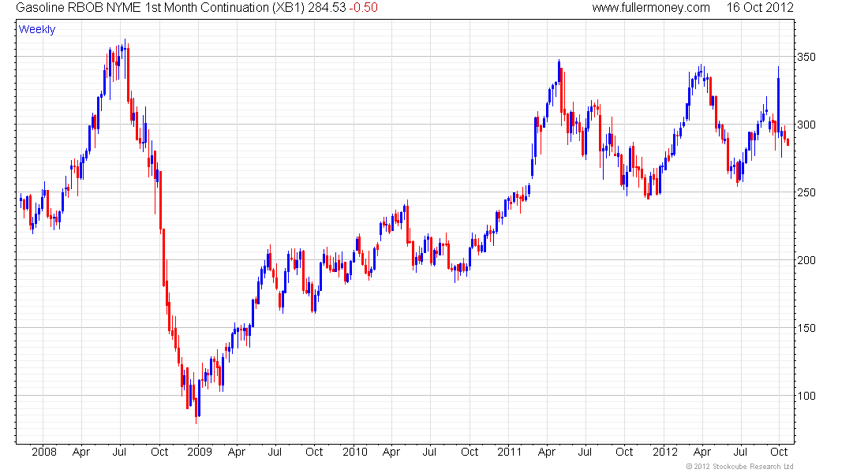The height and width of the screenshot is (473, 868).
Task: Open the www.fullermoney.com link
Action: tap(651, 8)
